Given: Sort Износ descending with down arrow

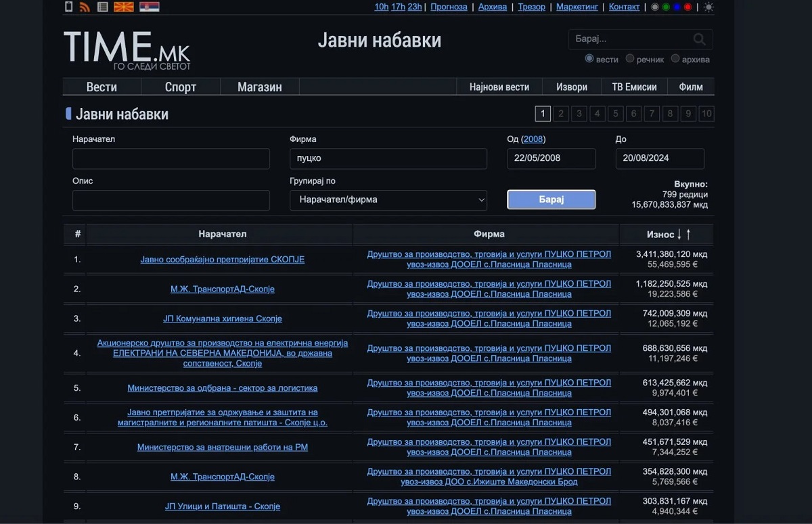Looking at the screenshot, I should click(679, 235).
